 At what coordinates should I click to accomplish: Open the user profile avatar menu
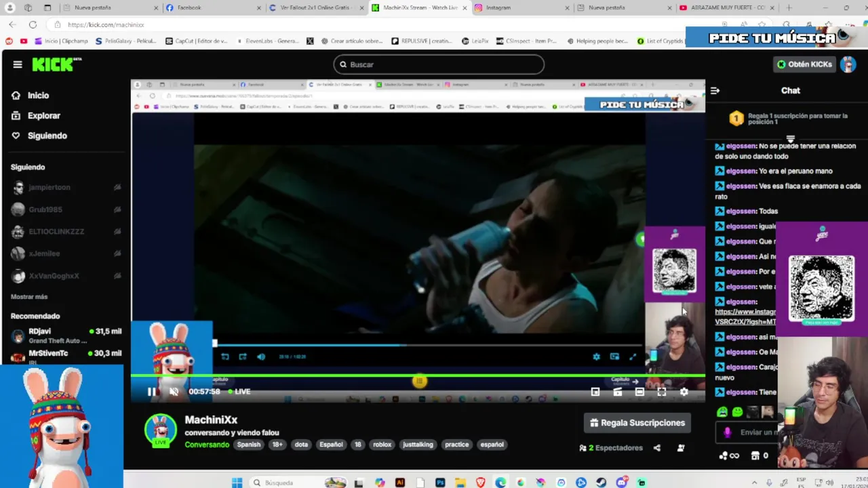coord(848,64)
